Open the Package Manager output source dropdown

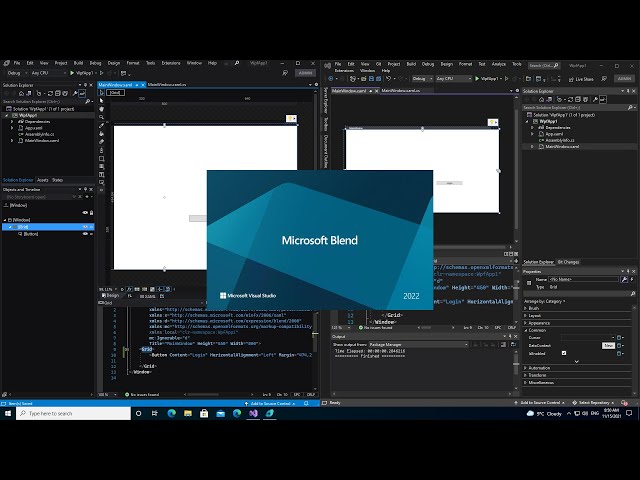pyautogui.click(x=419, y=344)
